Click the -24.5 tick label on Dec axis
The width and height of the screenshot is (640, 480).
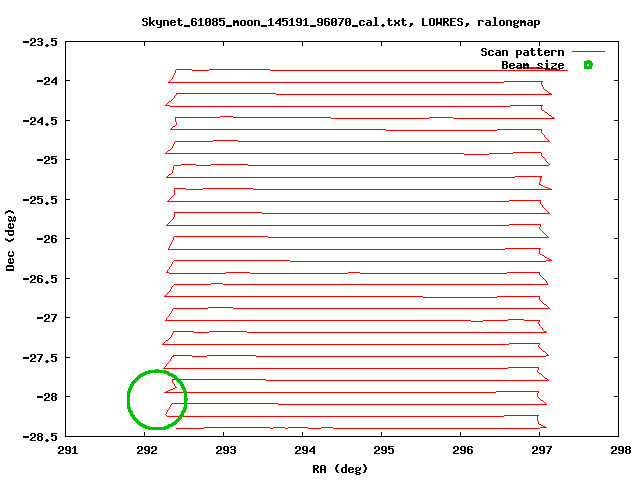pyautogui.click(x=38, y=121)
